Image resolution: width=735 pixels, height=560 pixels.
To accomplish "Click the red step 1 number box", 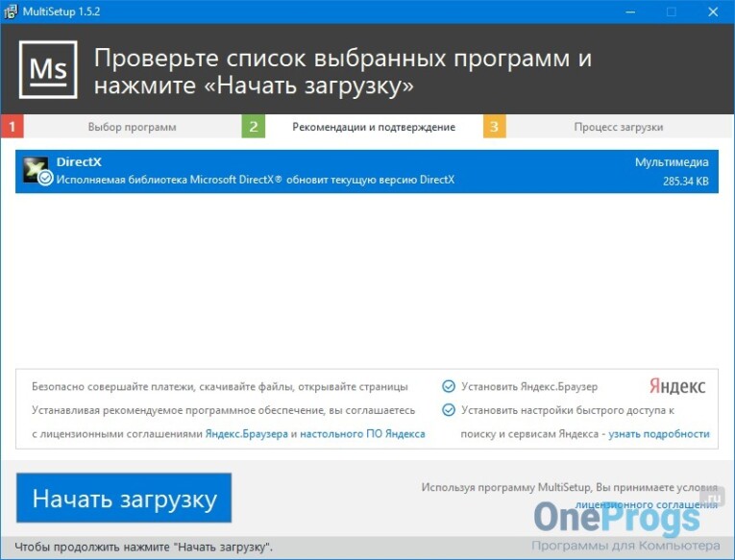I will [12, 127].
